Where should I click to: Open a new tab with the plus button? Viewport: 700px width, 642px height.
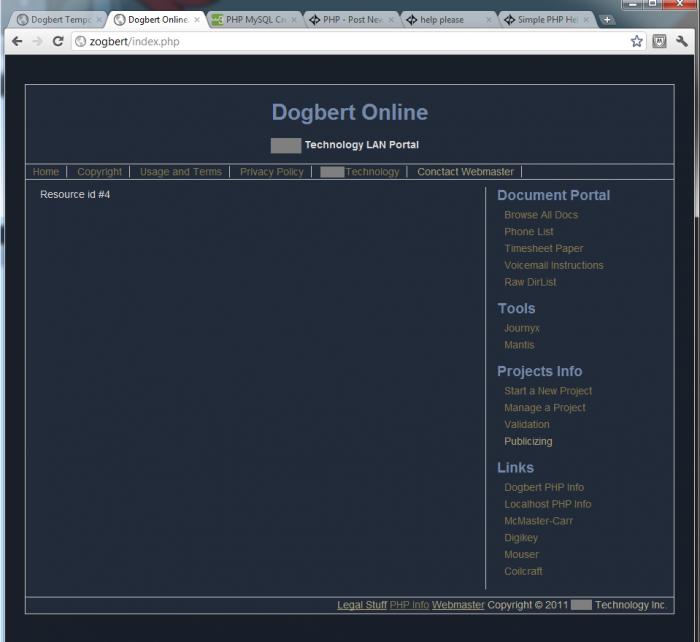607,20
